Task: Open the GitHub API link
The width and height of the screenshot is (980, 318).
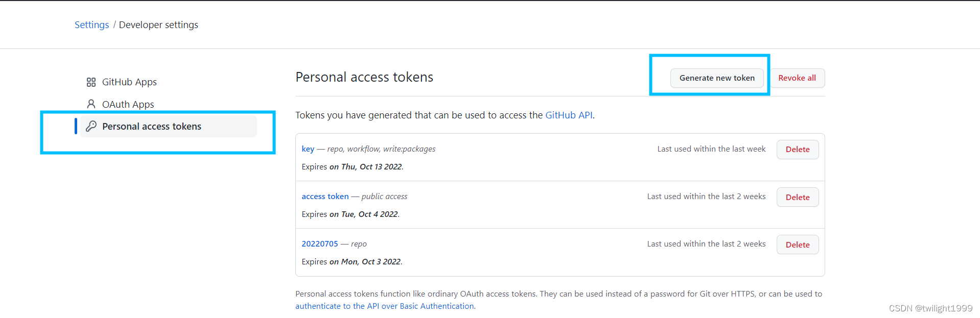Action: click(x=569, y=115)
